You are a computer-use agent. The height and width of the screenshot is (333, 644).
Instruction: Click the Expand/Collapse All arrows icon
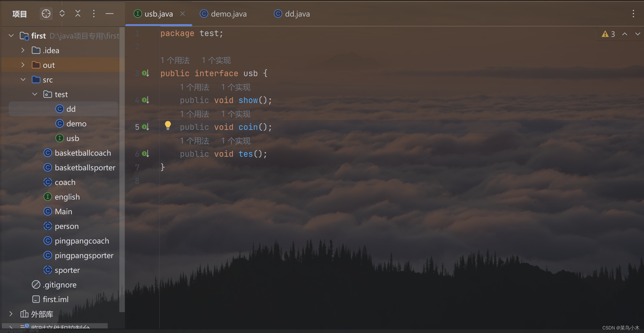(x=62, y=14)
